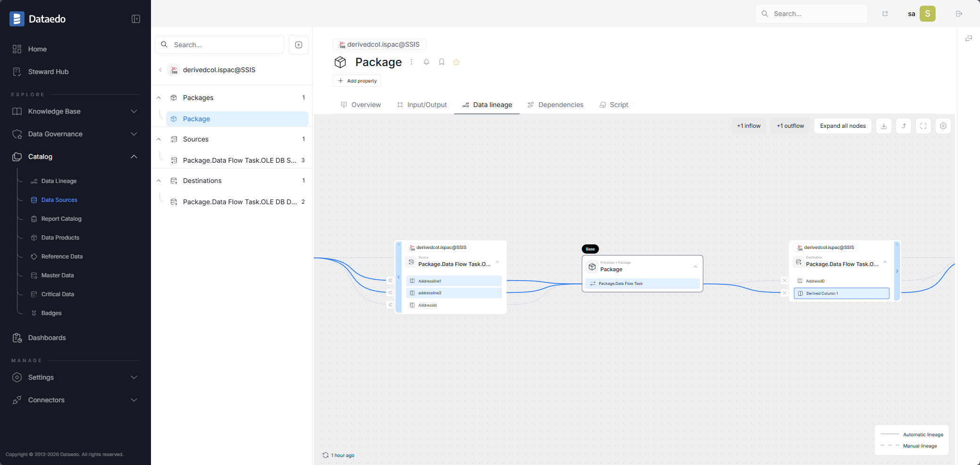
Task: Click the add plus icon beside tree search
Action: point(299,45)
